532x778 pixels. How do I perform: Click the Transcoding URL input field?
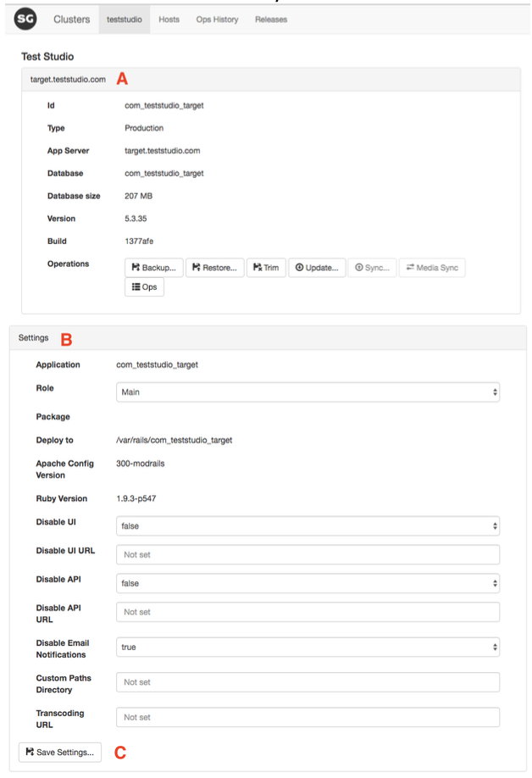point(308,718)
